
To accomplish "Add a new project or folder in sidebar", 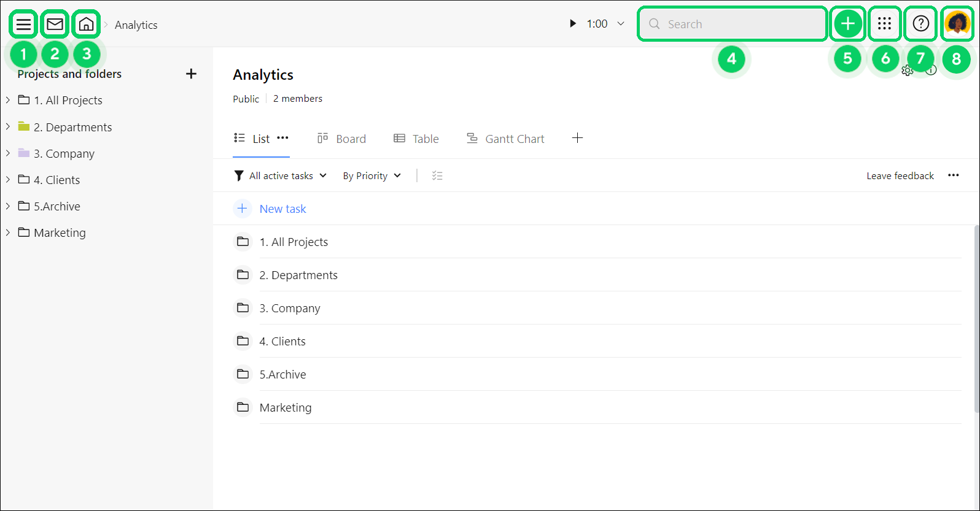I will [x=191, y=74].
